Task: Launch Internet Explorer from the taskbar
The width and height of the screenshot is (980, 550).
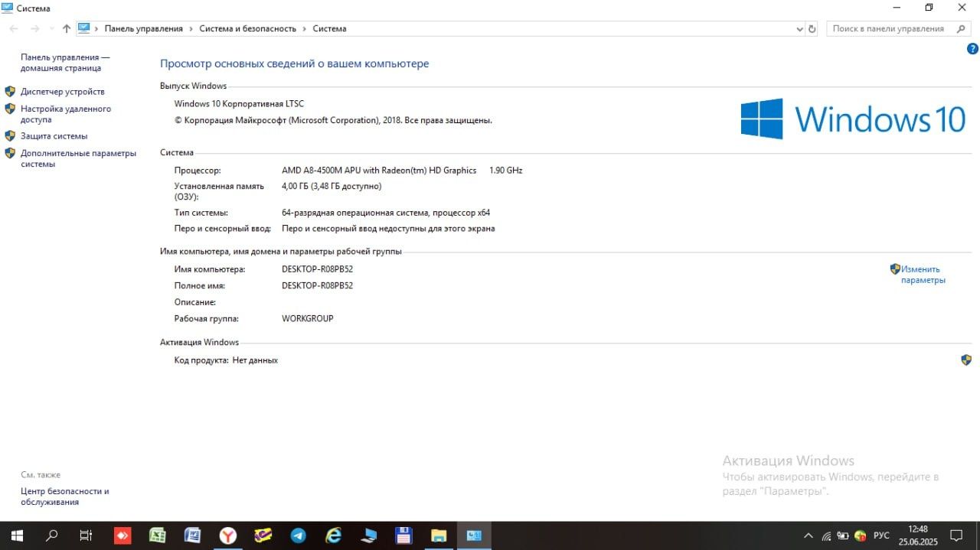Action: coord(334,535)
